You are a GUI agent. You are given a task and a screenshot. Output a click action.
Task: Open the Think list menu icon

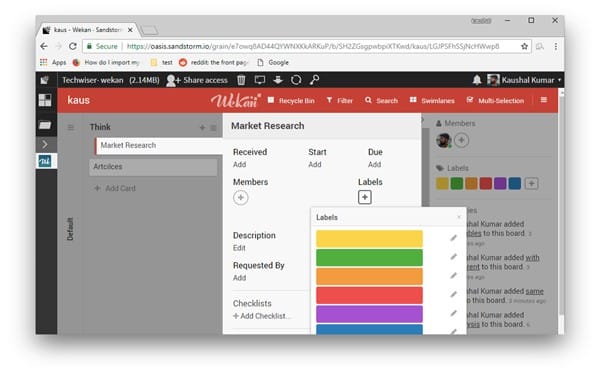click(x=213, y=128)
